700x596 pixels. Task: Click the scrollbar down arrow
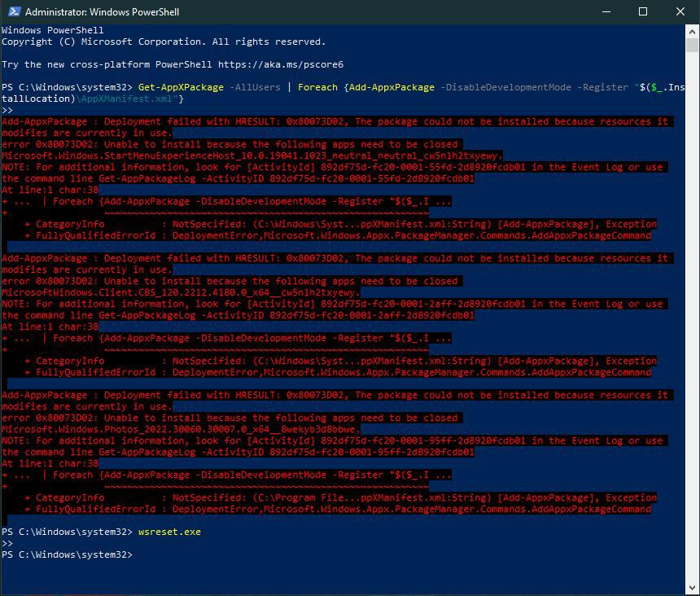[692, 588]
